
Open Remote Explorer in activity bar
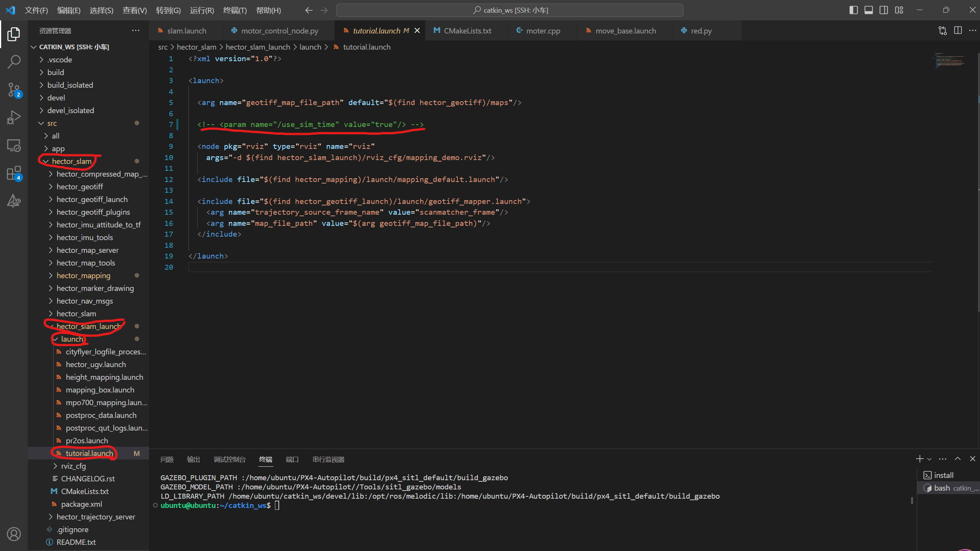[x=14, y=145]
